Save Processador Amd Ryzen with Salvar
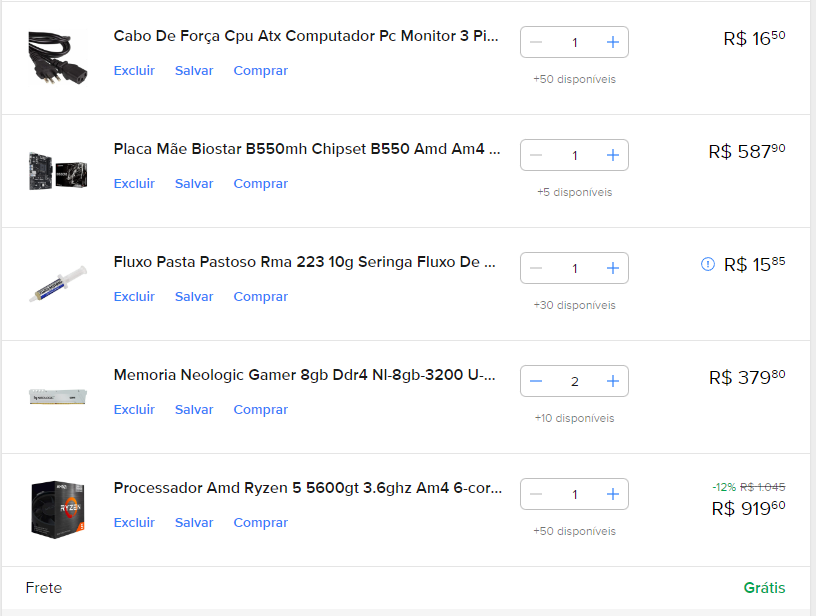Viewport: 816px width, 616px height. (x=194, y=522)
